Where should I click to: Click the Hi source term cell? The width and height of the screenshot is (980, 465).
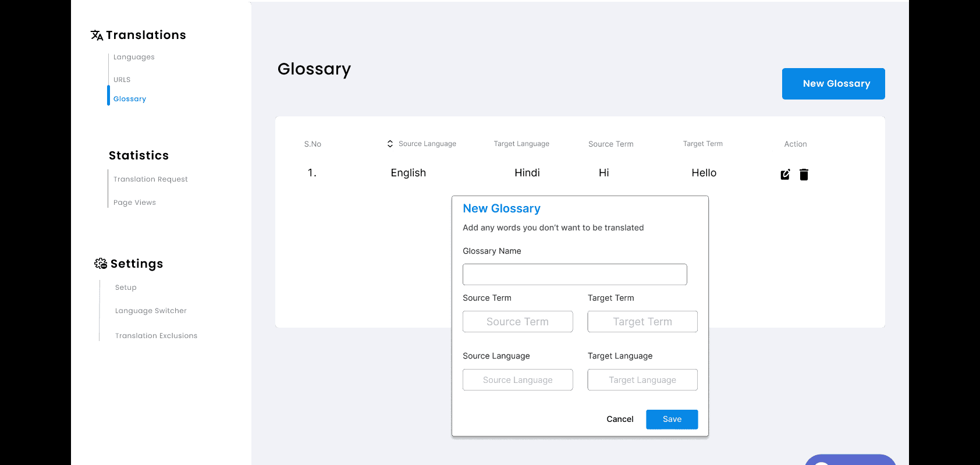pos(603,173)
